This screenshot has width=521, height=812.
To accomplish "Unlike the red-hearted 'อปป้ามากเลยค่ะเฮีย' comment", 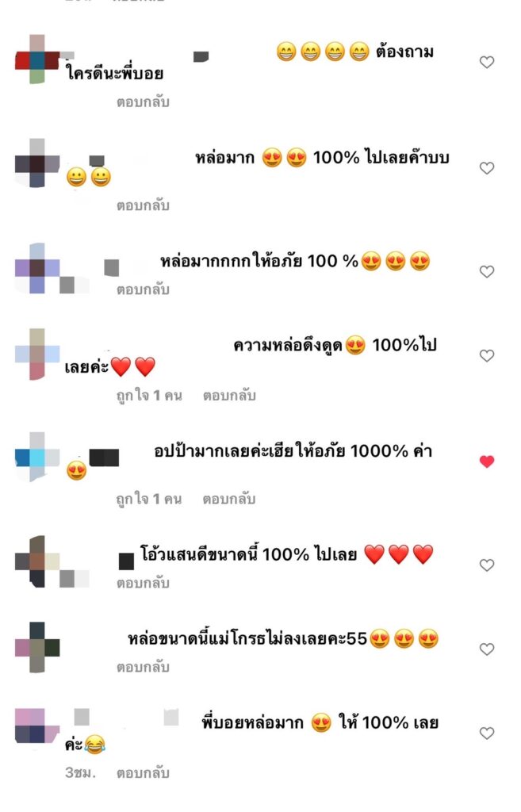I will pos(486,461).
